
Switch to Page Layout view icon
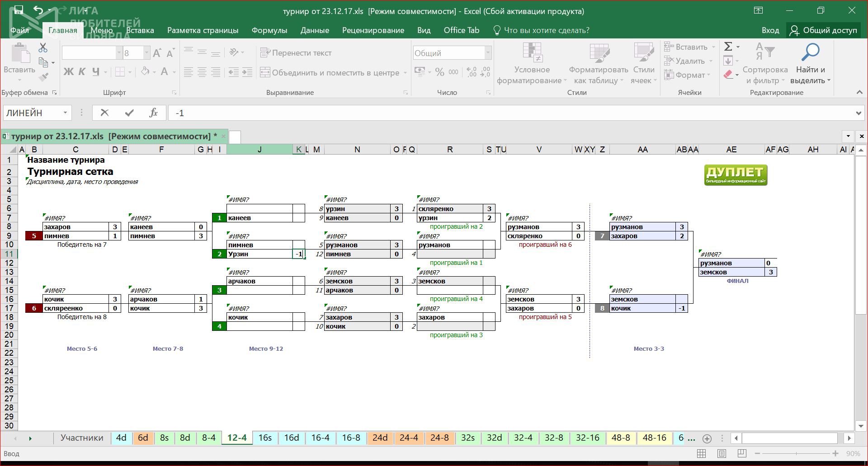click(722, 453)
